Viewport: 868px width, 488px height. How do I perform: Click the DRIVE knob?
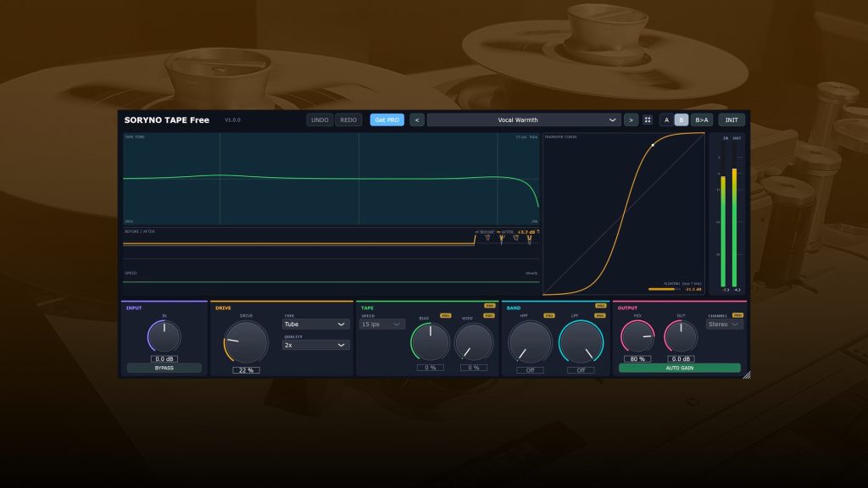pyautogui.click(x=246, y=342)
